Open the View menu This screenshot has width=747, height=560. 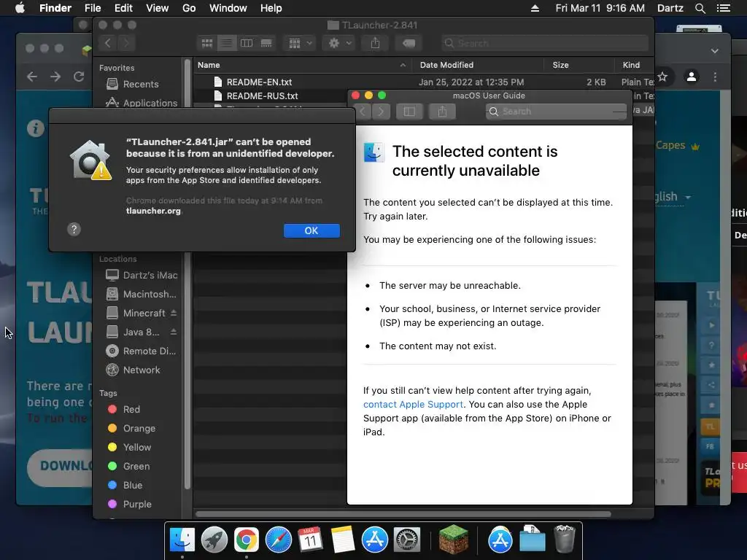tap(158, 8)
